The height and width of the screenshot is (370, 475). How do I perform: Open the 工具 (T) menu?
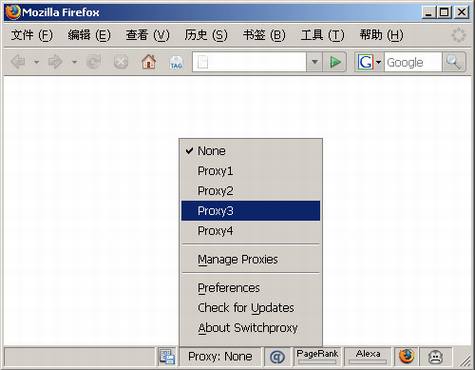click(322, 35)
